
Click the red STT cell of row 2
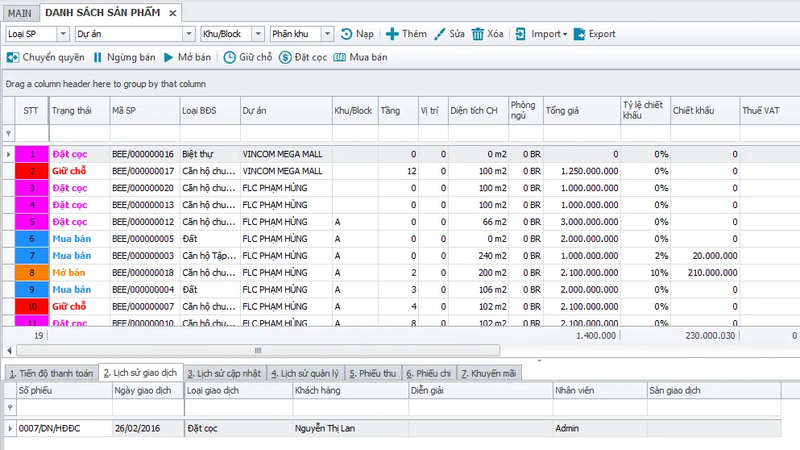click(31, 171)
